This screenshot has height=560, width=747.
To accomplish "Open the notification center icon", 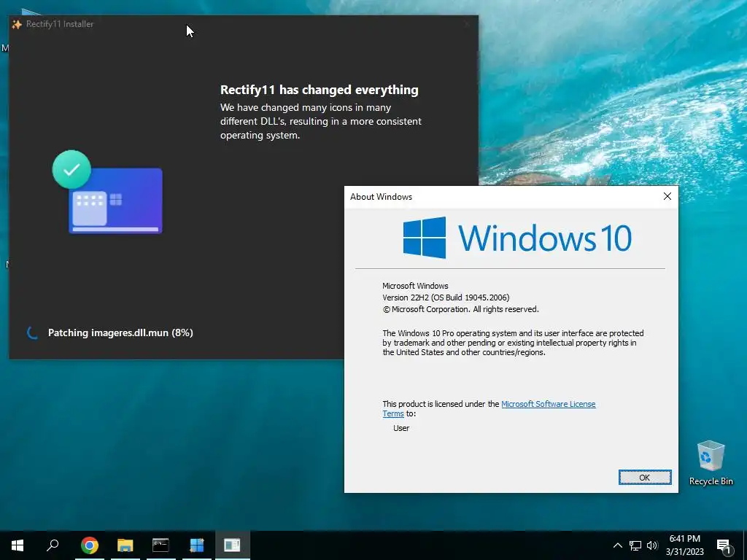I will [724, 545].
